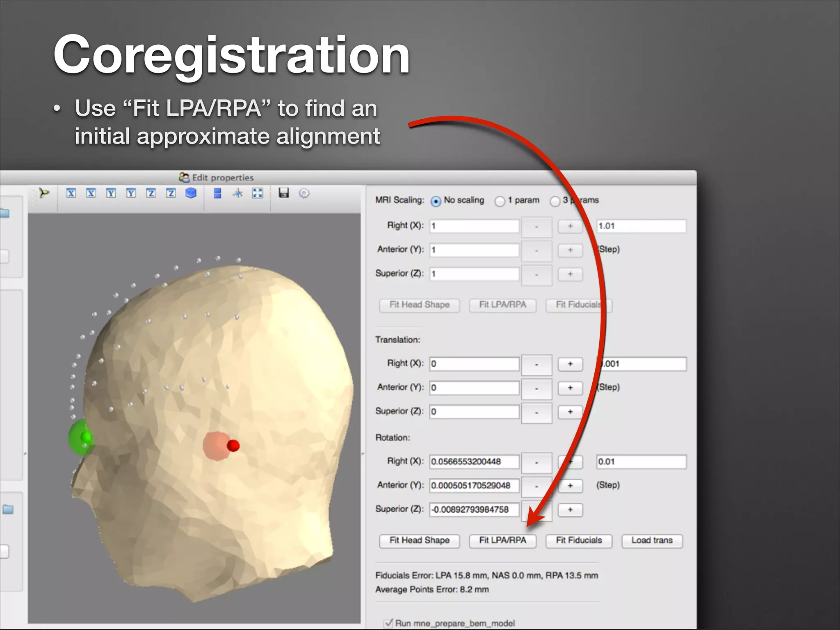The width and height of the screenshot is (840, 630).
Task: Click the full screen view icon
Action: pos(257,193)
